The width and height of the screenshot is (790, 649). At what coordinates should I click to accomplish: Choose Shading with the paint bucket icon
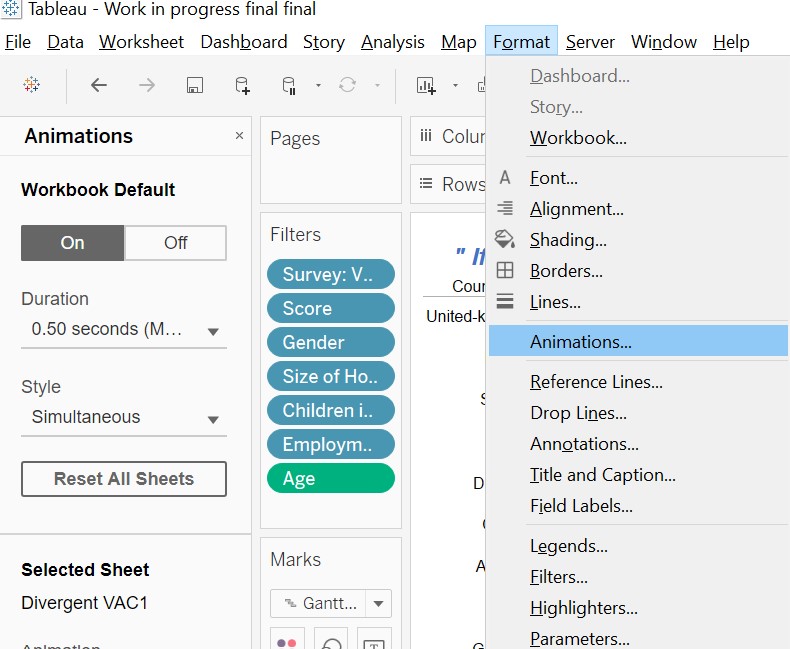[568, 240]
